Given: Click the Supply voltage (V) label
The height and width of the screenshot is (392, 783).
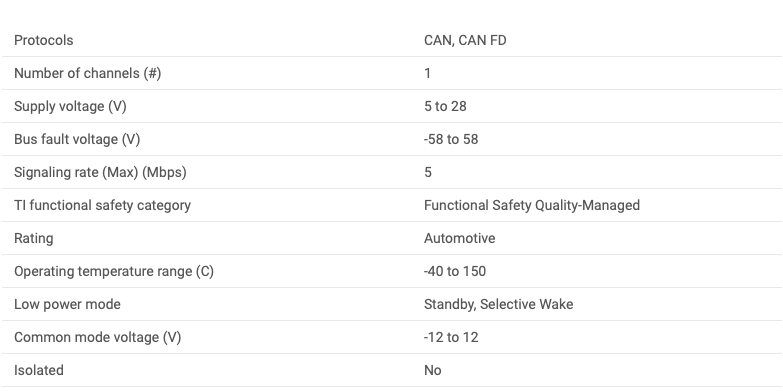Looking at the screenshot, I should point(70,106).
